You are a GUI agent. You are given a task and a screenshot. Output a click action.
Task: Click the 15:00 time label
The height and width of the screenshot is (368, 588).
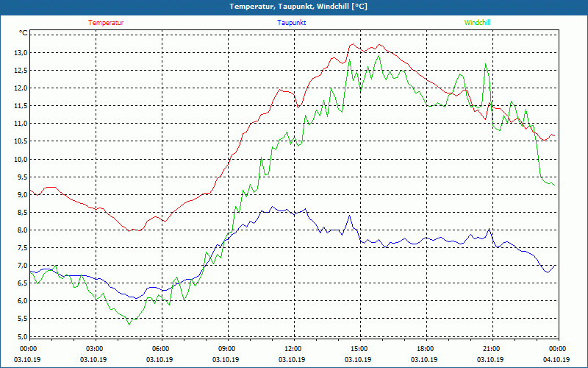[360, 349]
